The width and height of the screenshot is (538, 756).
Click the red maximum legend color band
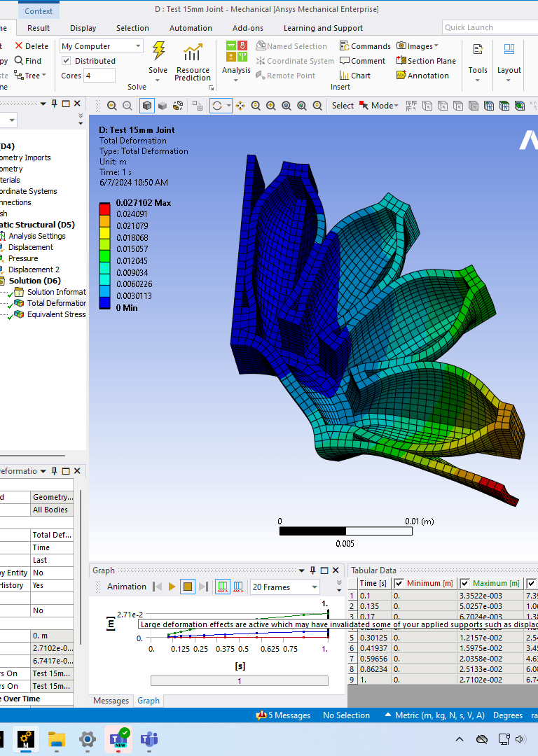pyautogui.click(x=104, y=209)
